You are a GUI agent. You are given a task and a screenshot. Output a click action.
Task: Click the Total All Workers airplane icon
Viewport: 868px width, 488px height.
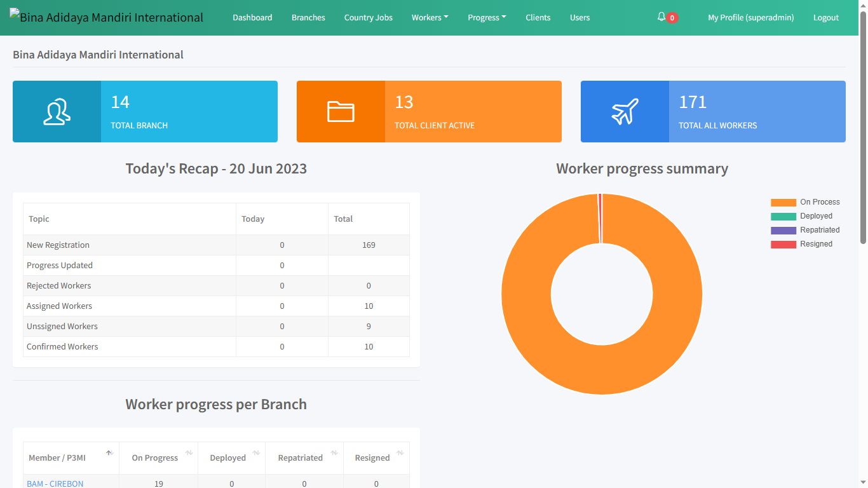point(625,111)
